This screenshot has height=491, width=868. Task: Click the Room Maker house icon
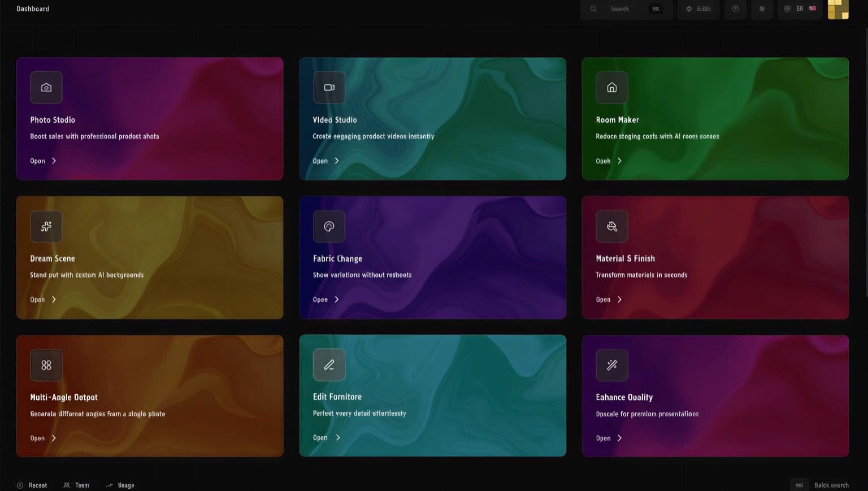(611, 88)
